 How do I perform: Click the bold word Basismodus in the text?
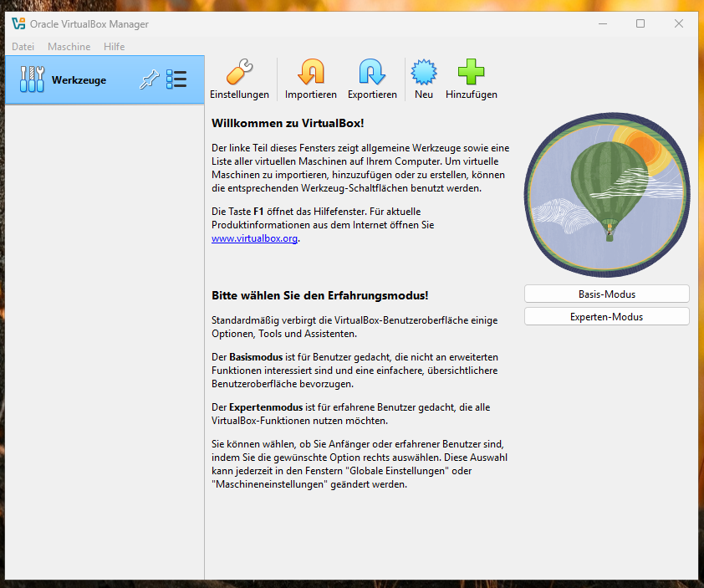(x=256, y=357)
